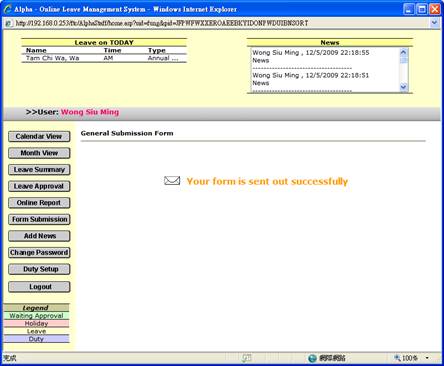This screenshot has height=366, width=444.
Task: Click the page icon in address bar
Action: click(8, 23)
